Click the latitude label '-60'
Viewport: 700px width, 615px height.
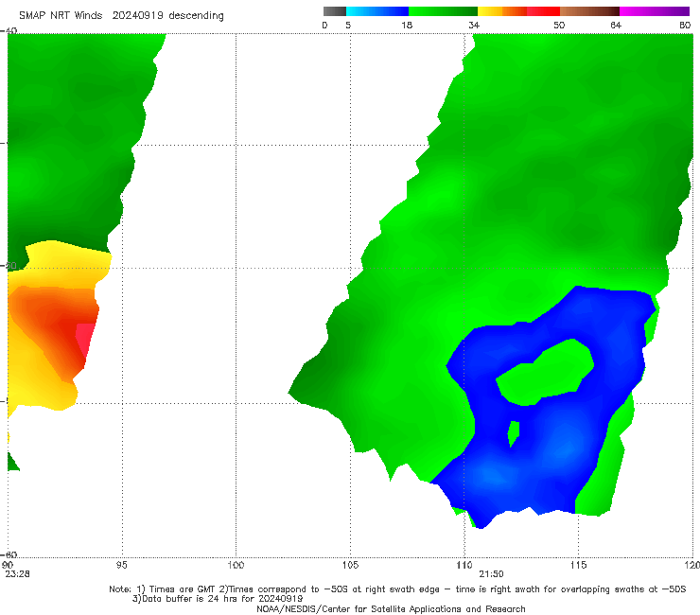click(x=9, y=554)
